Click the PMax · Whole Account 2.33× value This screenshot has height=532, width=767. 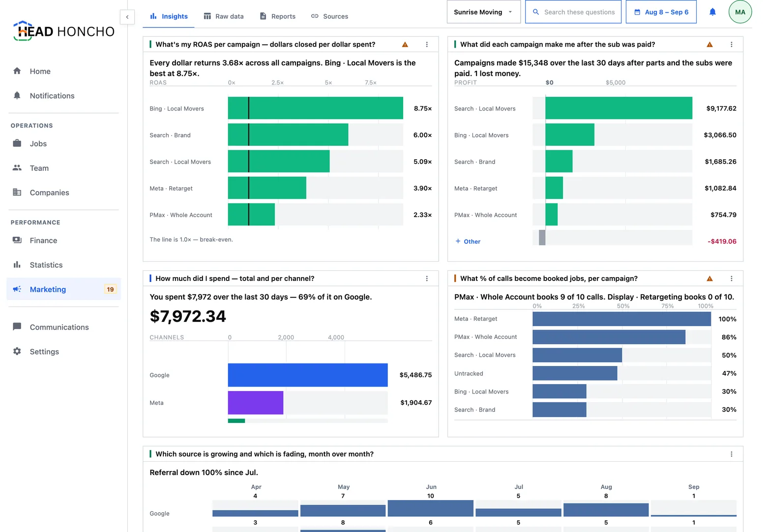pos(422,215)
